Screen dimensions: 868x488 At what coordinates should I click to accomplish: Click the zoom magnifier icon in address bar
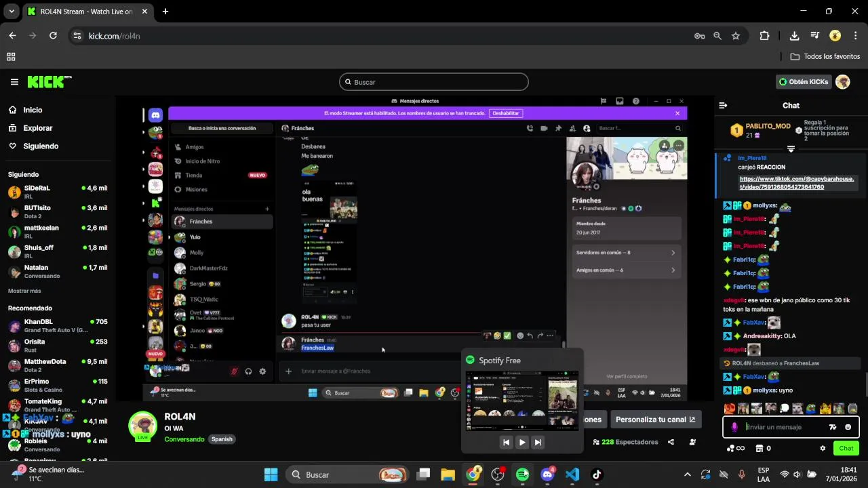pyautogui.click(x=717, y=36)
